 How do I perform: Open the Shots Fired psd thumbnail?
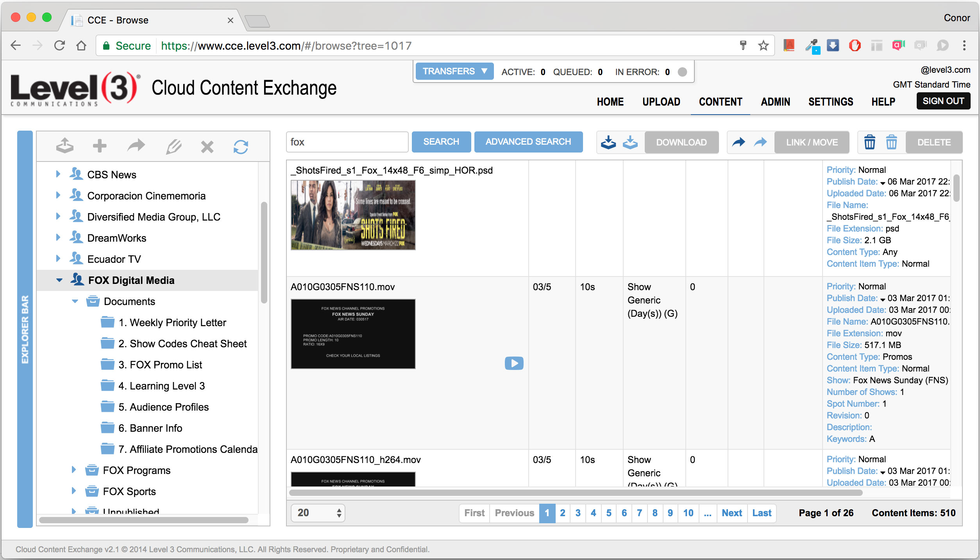[x=353, y=215]
